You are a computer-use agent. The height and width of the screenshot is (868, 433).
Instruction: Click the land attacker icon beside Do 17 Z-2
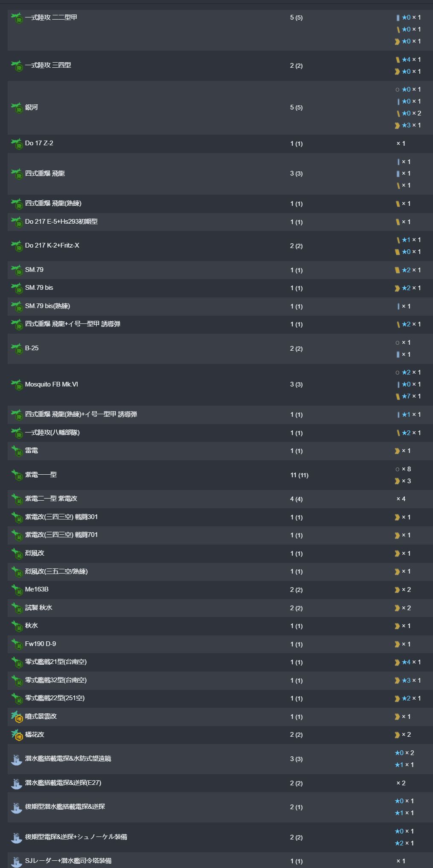(17, 144)
